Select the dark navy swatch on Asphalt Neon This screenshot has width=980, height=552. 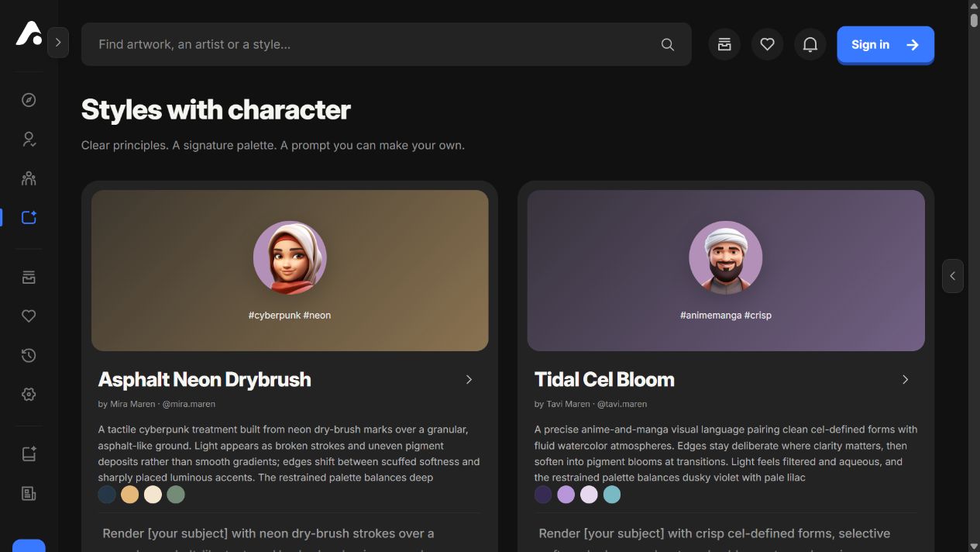point(107,495)
